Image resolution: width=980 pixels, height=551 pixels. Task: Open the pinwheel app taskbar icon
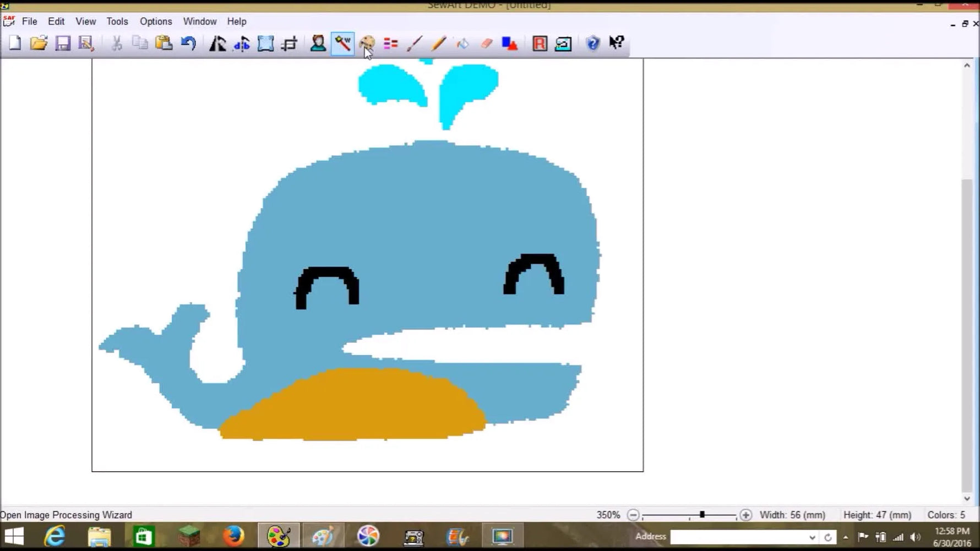tap(368, 536)
